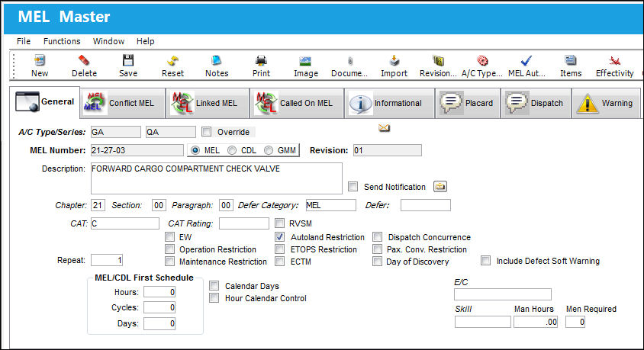Toggle the EW checkbox
The width and height of the screenshot is (644, 350).
[169, 236]
